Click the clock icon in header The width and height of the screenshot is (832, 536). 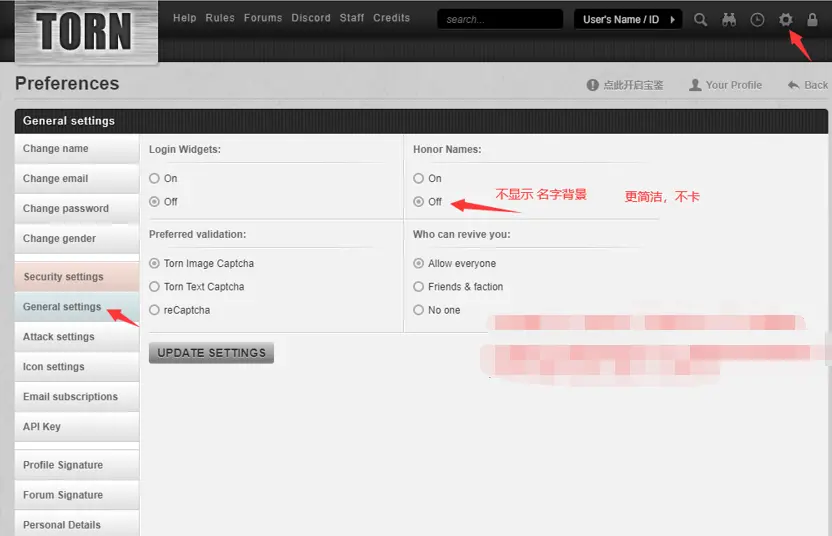(x=757, y=19)
